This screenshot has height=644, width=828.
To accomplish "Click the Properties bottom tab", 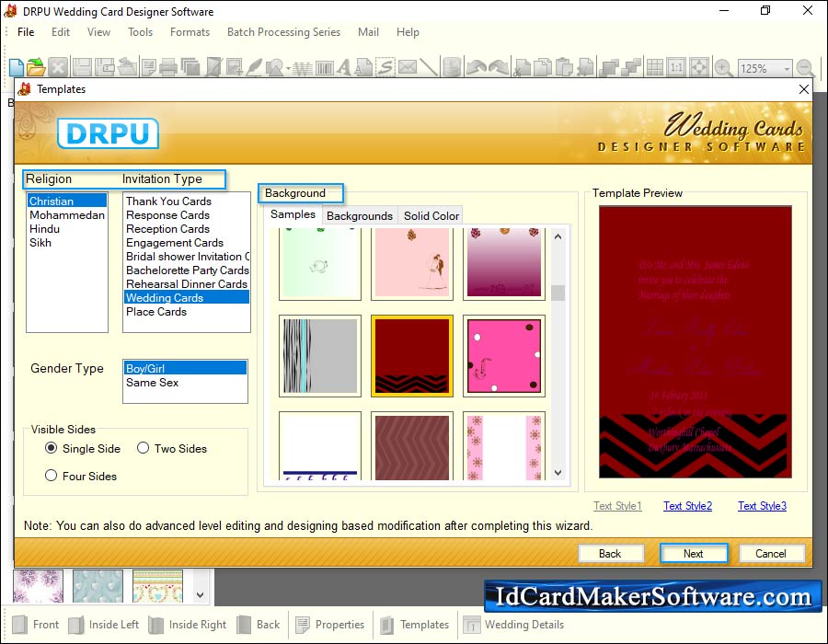I will 329,625.
